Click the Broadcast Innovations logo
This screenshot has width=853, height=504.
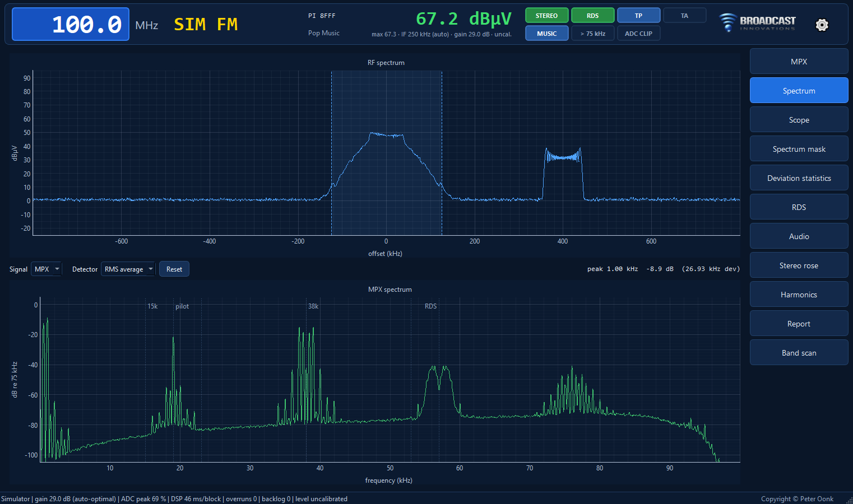tap(757, 22)
